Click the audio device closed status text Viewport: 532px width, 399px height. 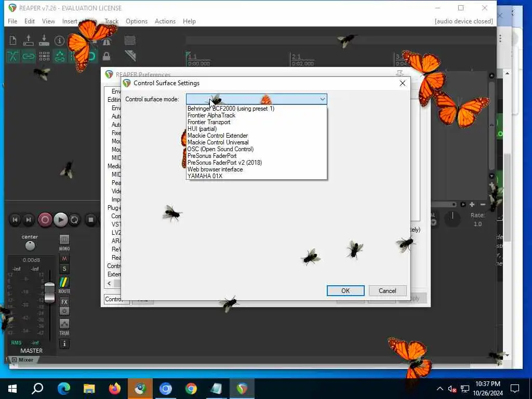(463, 21)
